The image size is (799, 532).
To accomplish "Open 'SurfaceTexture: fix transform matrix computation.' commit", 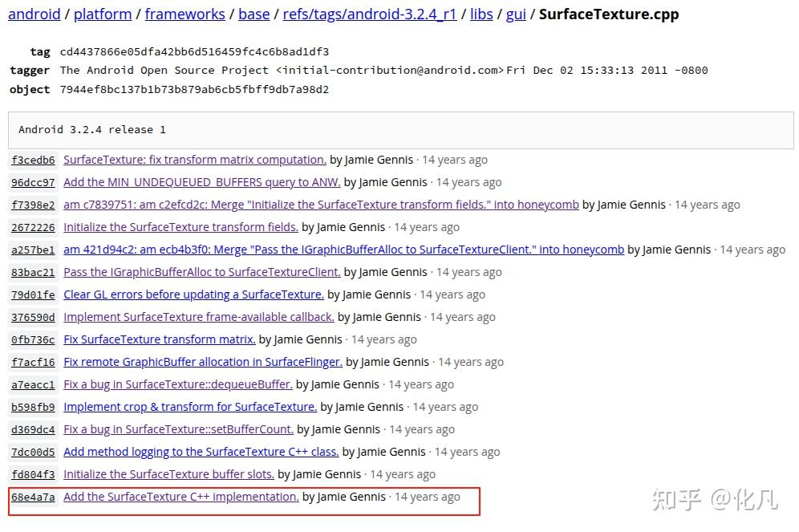I will pyautogui.click(x=196, y=160).
